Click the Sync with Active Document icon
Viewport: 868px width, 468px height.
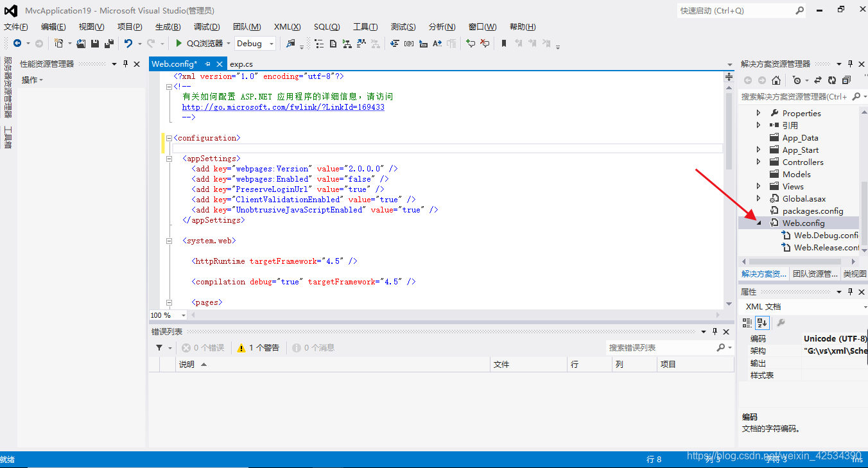pos(818,80)
